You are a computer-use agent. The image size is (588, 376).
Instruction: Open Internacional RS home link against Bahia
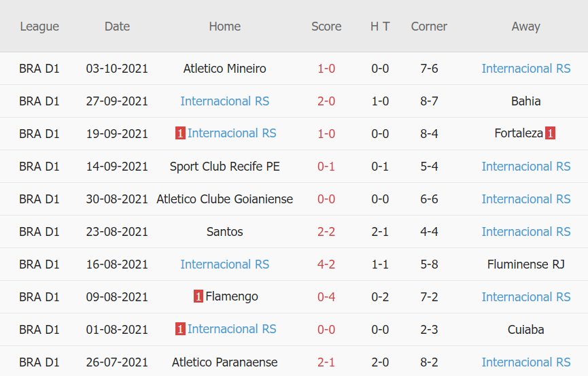click(224, 101)
